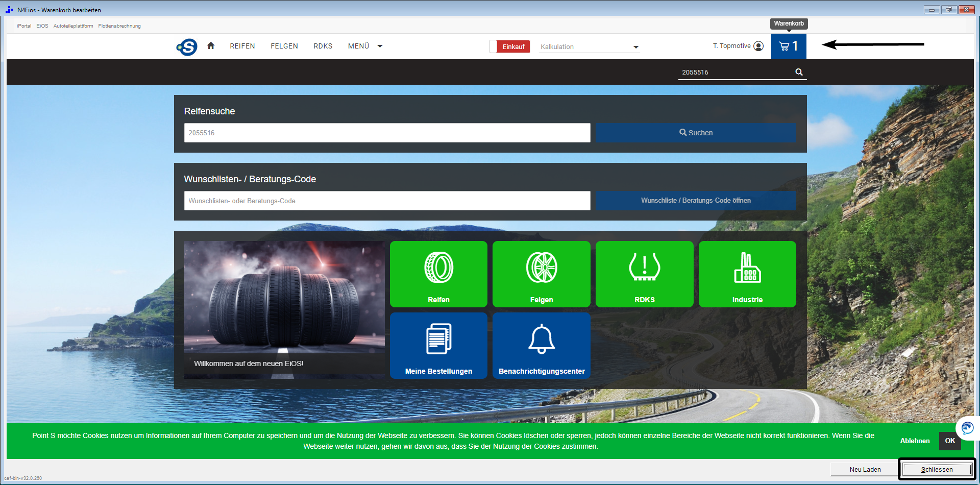Restore down the N4Eios window
Screen dimensions: 980x485
tap(949, 10)
